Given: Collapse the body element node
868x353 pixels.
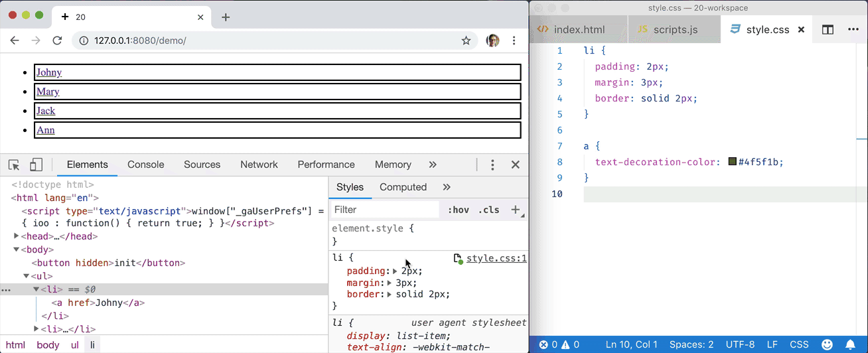Looking at the screenshot, I should click(17, 249).
